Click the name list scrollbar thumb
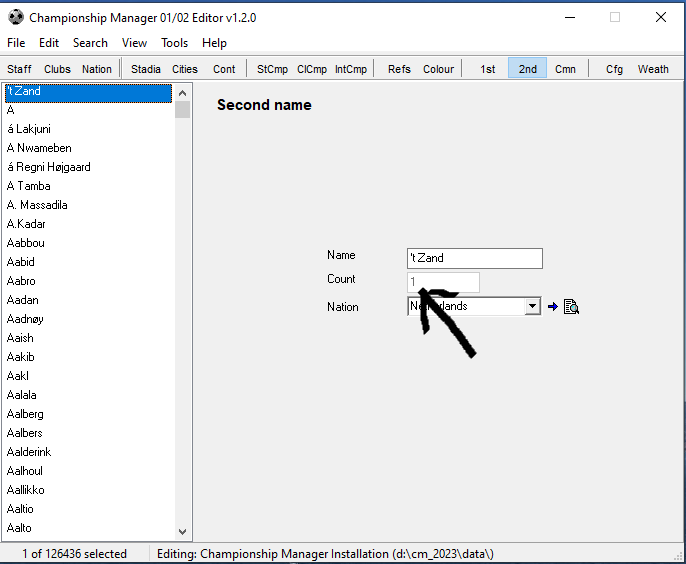 (x=182, y=109)
